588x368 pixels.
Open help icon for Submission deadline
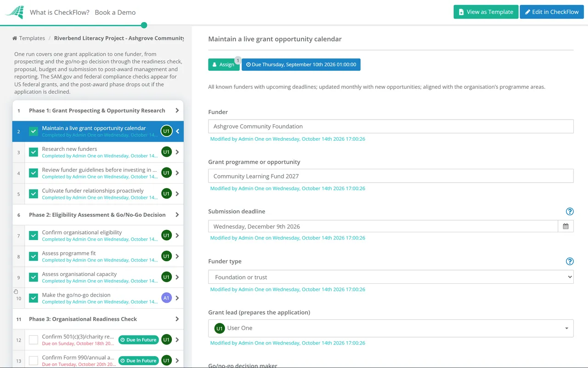[570, 212]
